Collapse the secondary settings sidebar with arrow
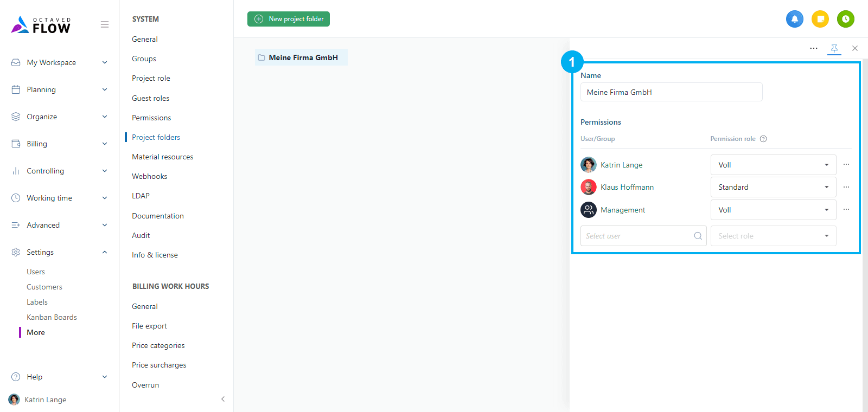This screenshot has height=412, width=868. pyautogui.click(x=222, y=399)
